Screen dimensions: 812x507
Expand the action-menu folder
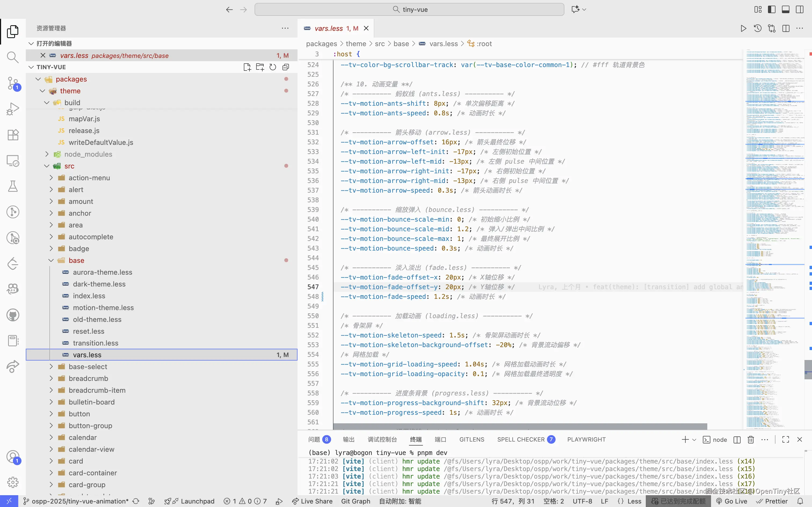point(89,178)
